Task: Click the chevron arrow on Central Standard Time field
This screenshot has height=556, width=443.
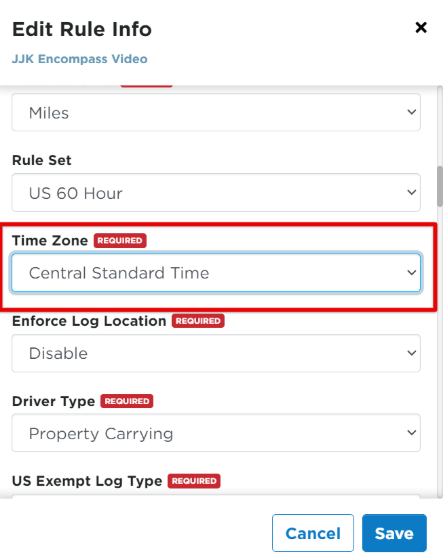Action: [x=411, y=272]
